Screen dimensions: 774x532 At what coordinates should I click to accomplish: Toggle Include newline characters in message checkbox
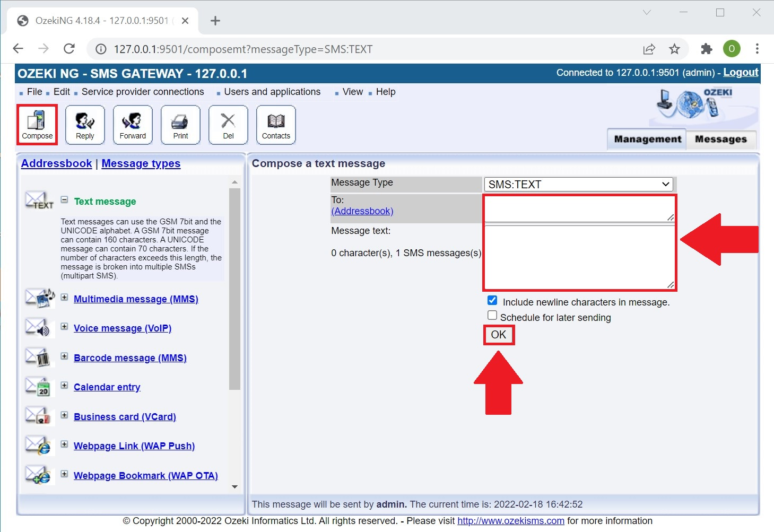coord(492,300)
